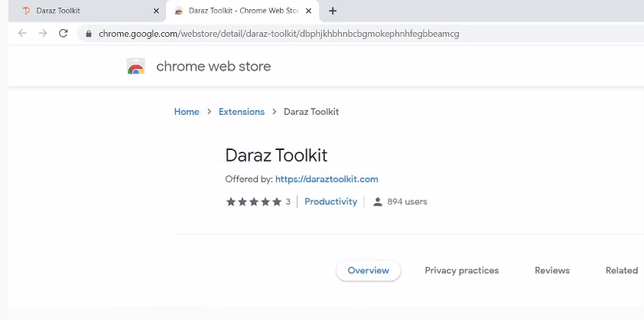Reload the current page

pyautogui.click(x=63, y=34)
